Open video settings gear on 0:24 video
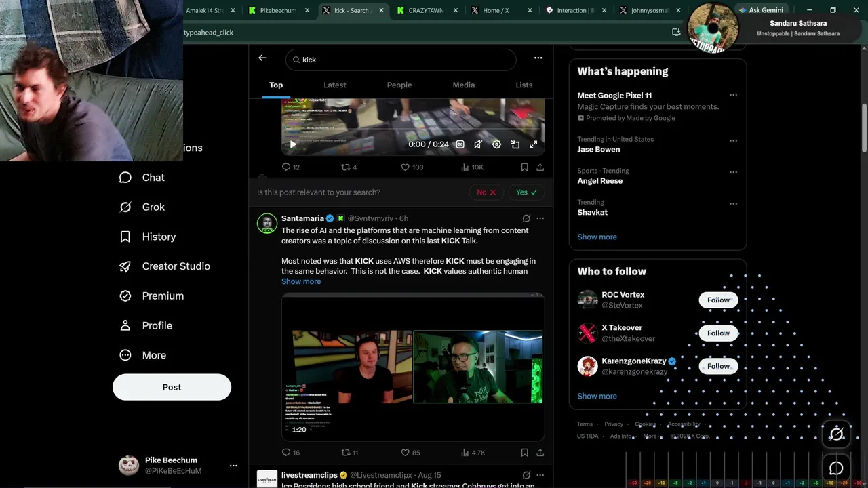The image size is (868, 488). click(496, 144)
